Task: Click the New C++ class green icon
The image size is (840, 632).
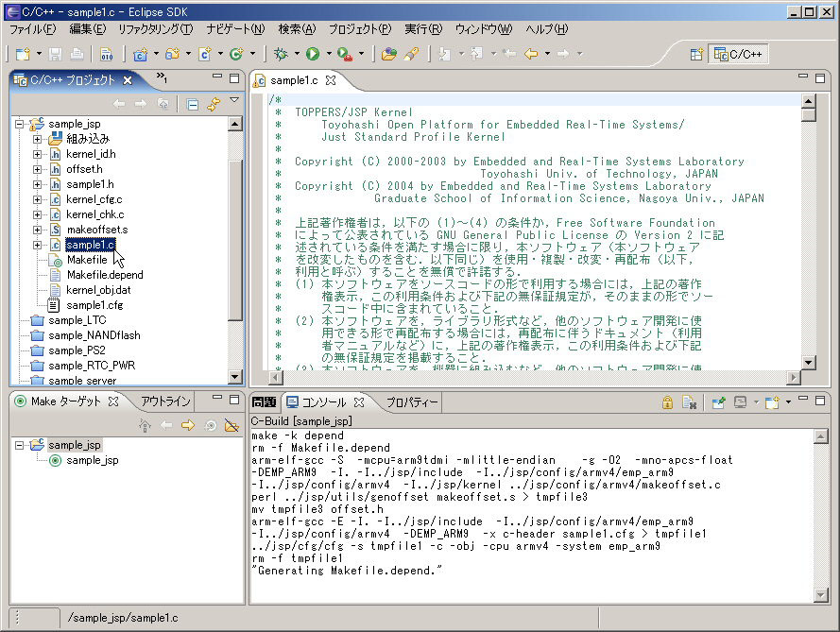Action: [x=236, y=54]
